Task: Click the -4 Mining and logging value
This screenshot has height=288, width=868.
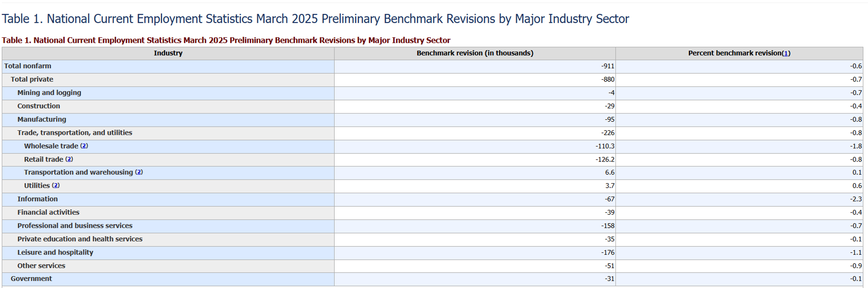Action: pyautogui.click(x=611, y=93)
